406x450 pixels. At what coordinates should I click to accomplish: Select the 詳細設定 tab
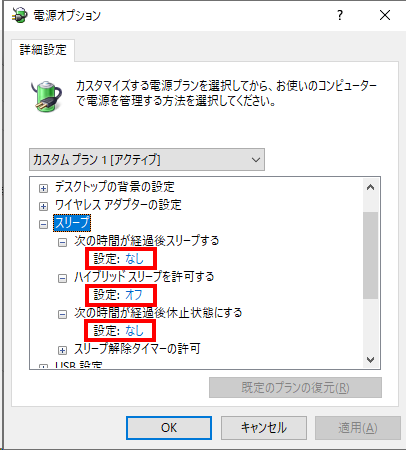[43, 50]
